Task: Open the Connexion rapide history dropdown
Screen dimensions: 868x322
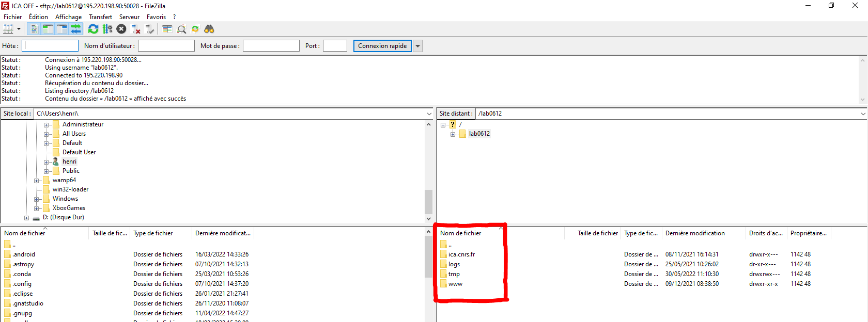Action: coord(418,46)
